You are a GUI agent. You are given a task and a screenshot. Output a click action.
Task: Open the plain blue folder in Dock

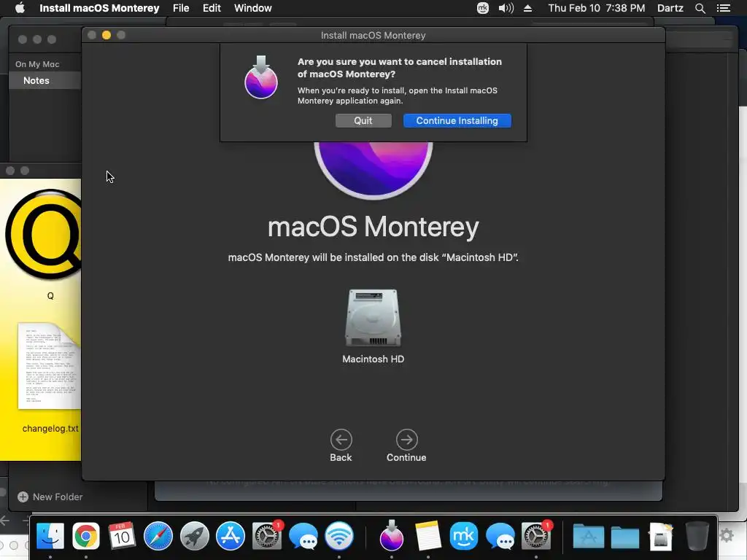tap(625, 537)
